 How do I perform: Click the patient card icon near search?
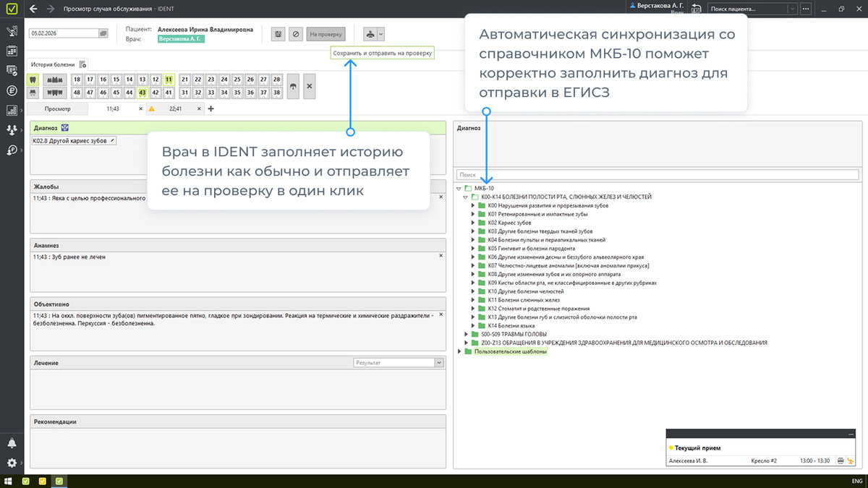click(x=696, y=9)
